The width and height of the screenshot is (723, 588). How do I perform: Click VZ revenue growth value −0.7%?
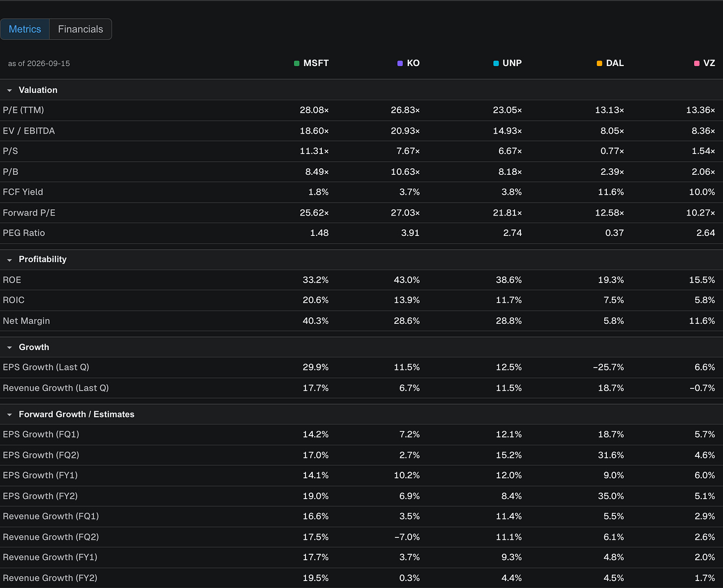[x=702, y=388]
